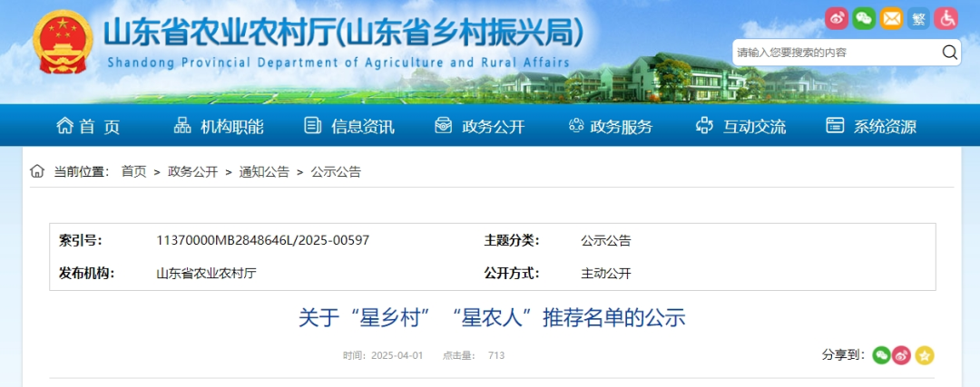Click the 主题分类 label
980x387 pixels.
511,240
